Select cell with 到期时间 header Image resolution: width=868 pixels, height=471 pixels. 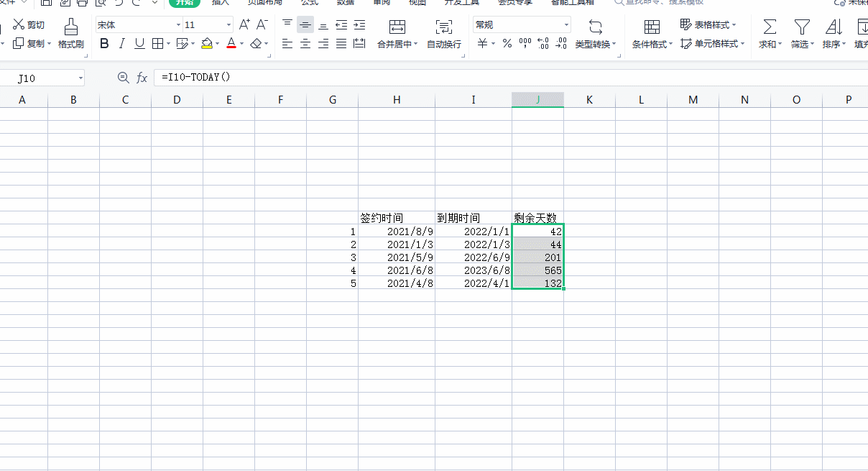[x=474, y=218]
